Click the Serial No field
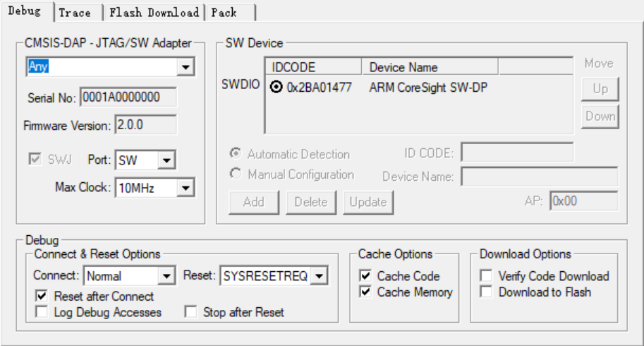644x346 pixels. [128, 97]
